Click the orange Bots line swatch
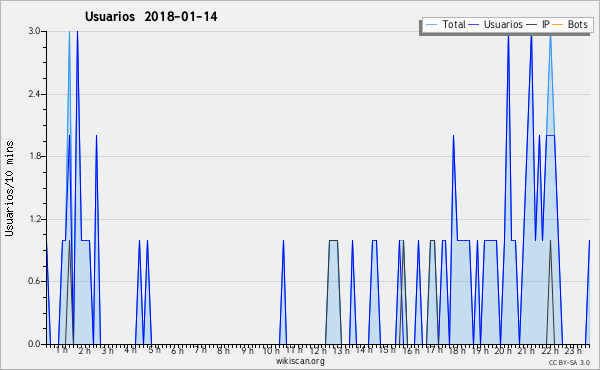The height and width of the screenshot is (370, 600). click(x=558, y=25)
